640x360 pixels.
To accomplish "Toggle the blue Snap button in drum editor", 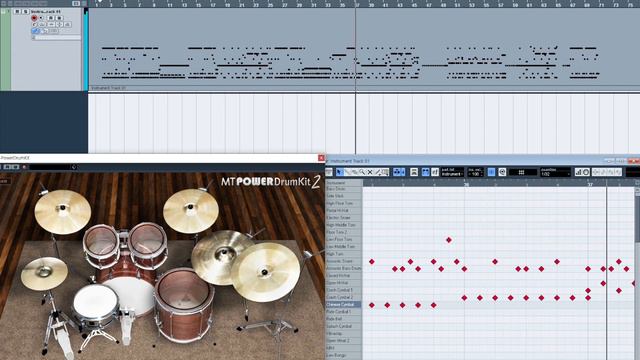I will (x=491, y=172).
